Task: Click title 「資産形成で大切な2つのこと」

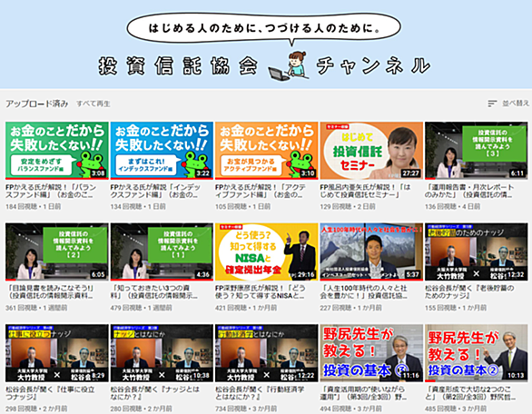Action: [470, 393]
